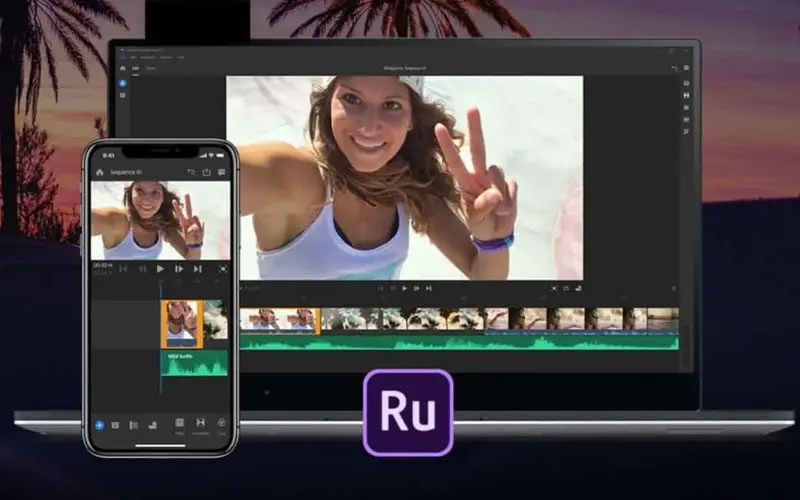Open the Transitions panel on the phone toolbar

pyautogui.click(x=200, y=424)
